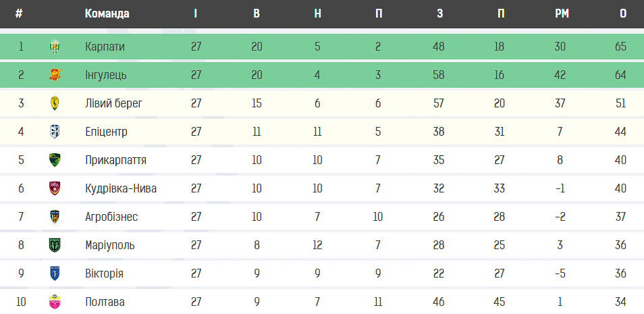
Task: Click the Карпати team crest icon
Action: click(x=55, y=47)
